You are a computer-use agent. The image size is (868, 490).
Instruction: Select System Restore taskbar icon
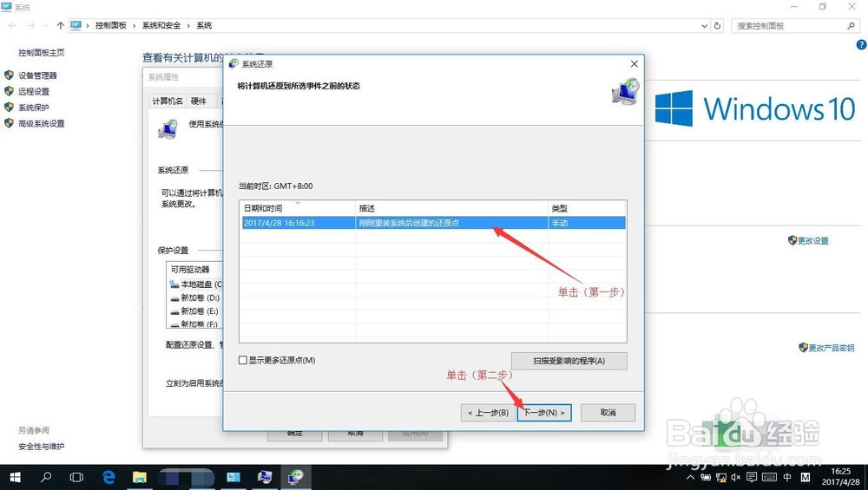point(296,477)
